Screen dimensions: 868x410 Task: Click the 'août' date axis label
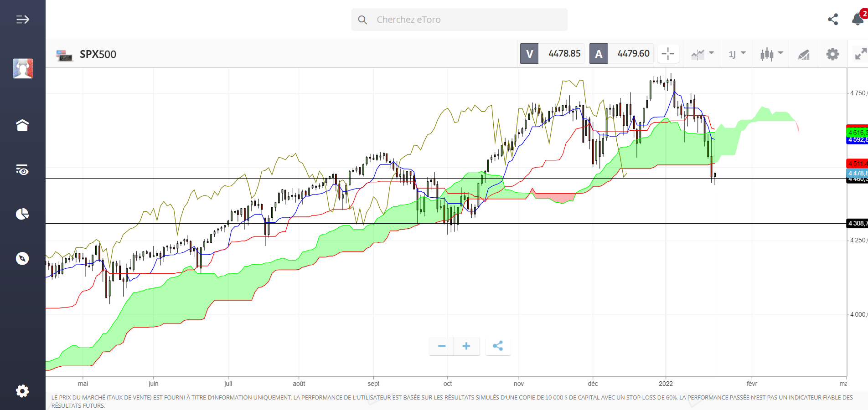click(x=299, y=384)
